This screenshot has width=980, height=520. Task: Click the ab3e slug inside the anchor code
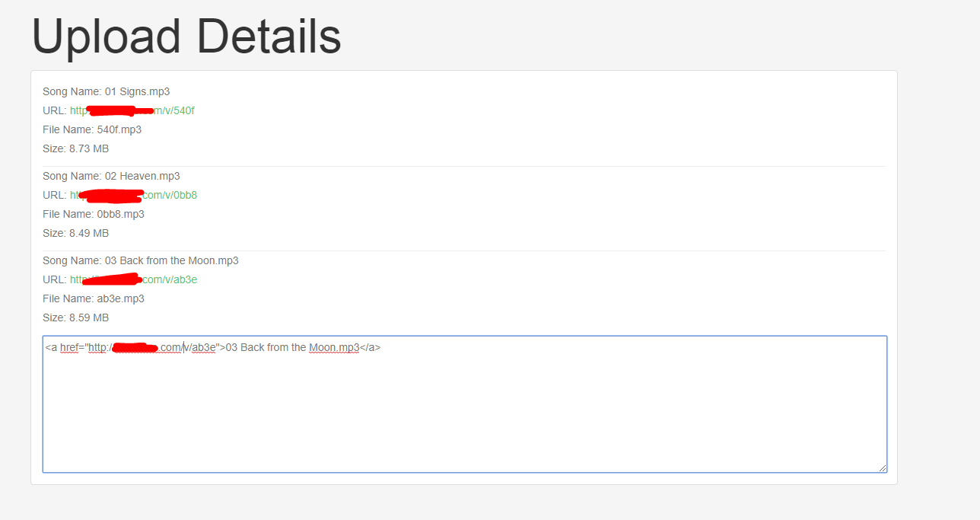(x=202, y=348)
